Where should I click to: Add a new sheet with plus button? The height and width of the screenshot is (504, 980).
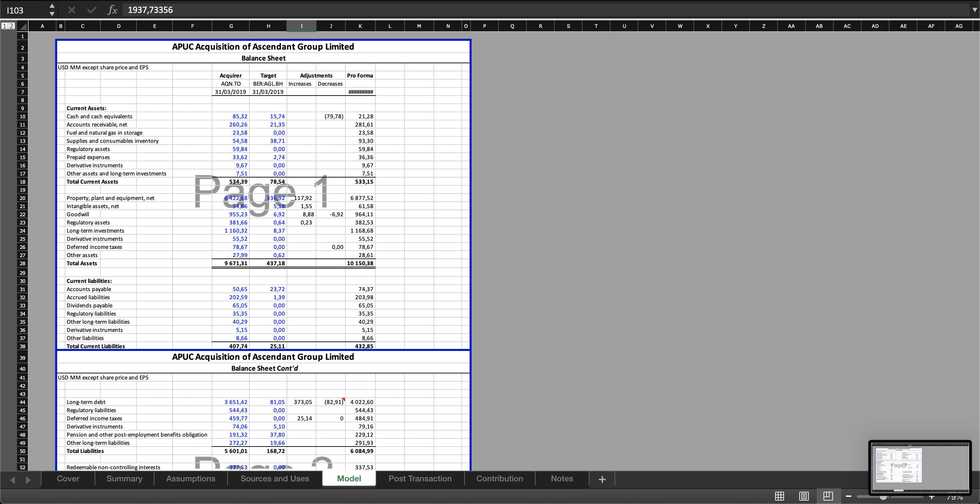click(602, 479)
